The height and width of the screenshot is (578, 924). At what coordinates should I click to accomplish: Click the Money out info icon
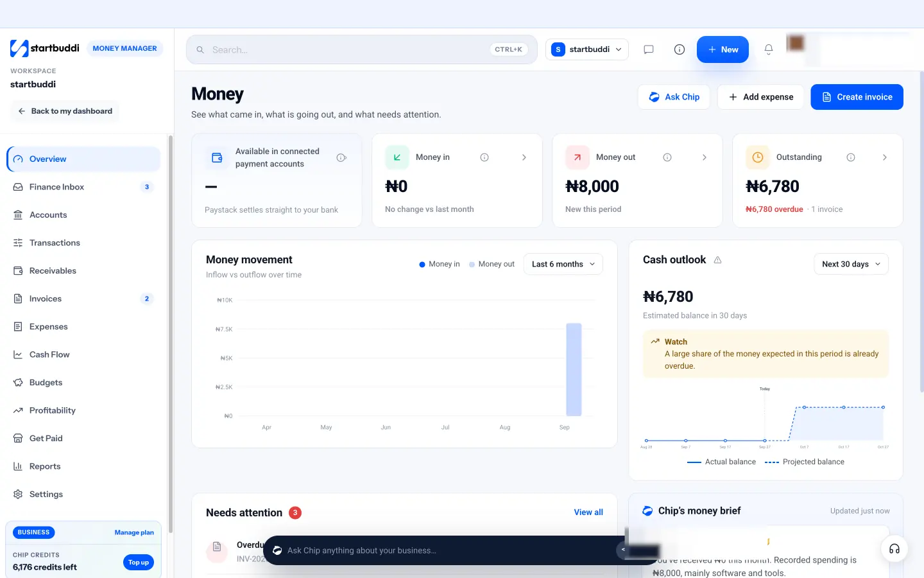[667, 157]
